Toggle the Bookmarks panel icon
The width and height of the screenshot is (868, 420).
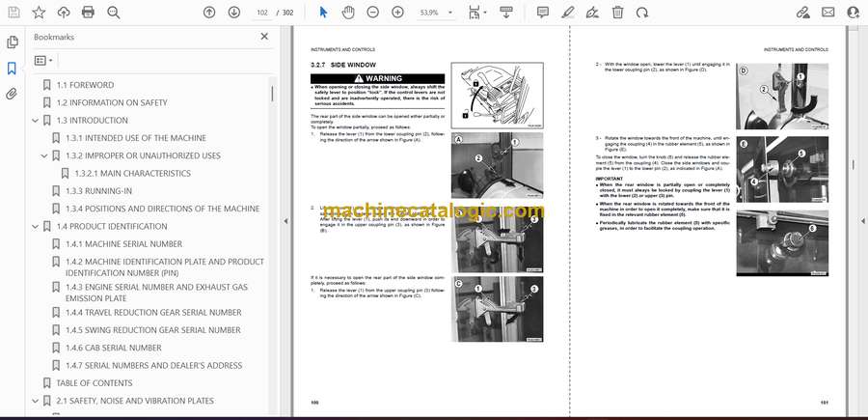click(12, 69)
